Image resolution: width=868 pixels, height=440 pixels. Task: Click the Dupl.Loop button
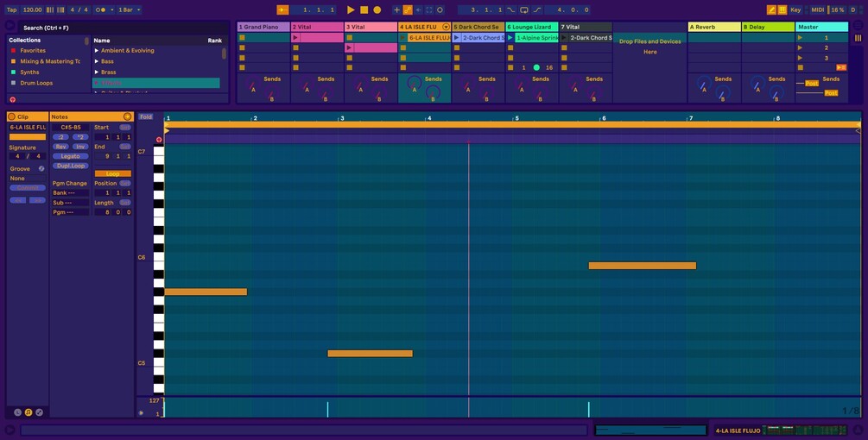pyautogui.click(x=70, y=166)
